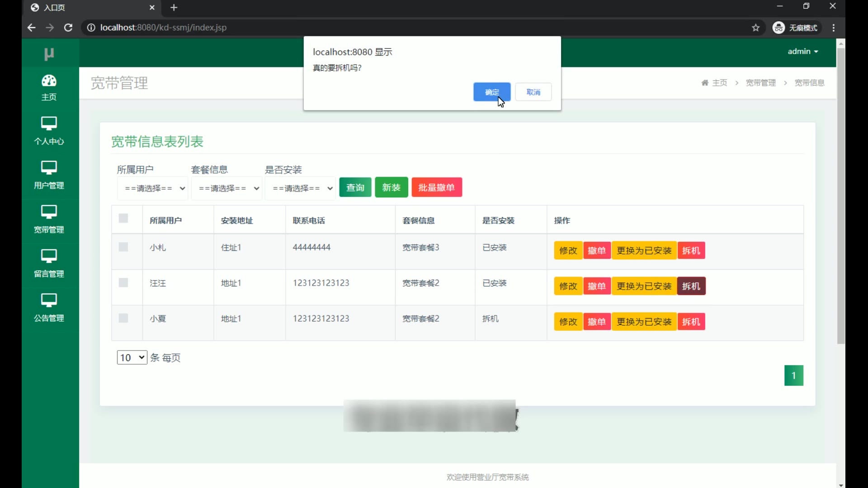Click the page vertical scrollbar
Screen dimensions: 868x488
pyautogui.click(x=841, y=194)
